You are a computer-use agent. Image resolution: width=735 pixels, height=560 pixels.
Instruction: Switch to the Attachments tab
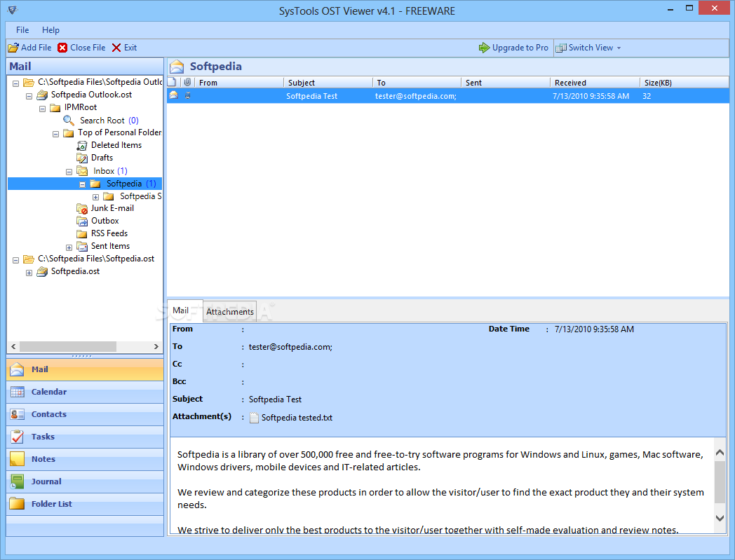click(230, 312)
